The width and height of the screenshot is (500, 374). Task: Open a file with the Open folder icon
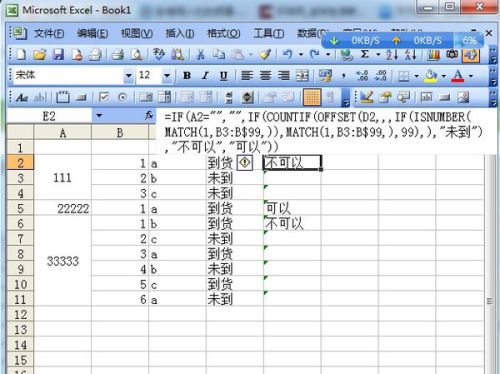point(39,54)
